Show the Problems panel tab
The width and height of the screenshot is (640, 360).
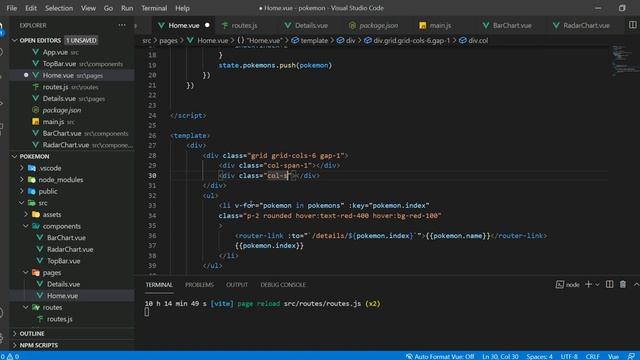click(x=199, y=284)
